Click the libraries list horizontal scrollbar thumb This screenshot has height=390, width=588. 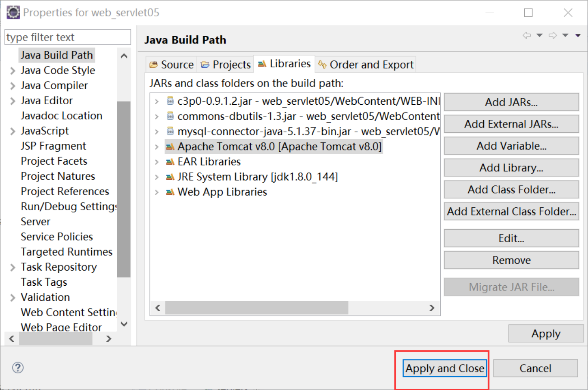tap(257, 308)
